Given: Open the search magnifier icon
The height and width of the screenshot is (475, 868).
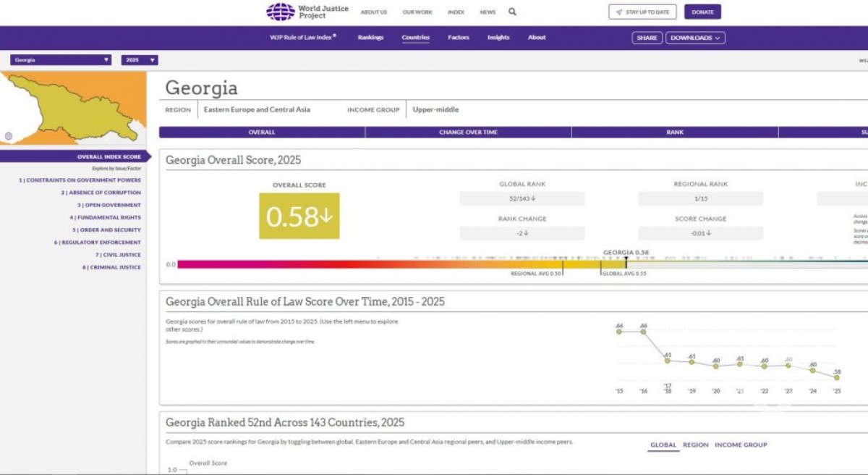Looking at the screenshot, I should (x=512, y=12).
